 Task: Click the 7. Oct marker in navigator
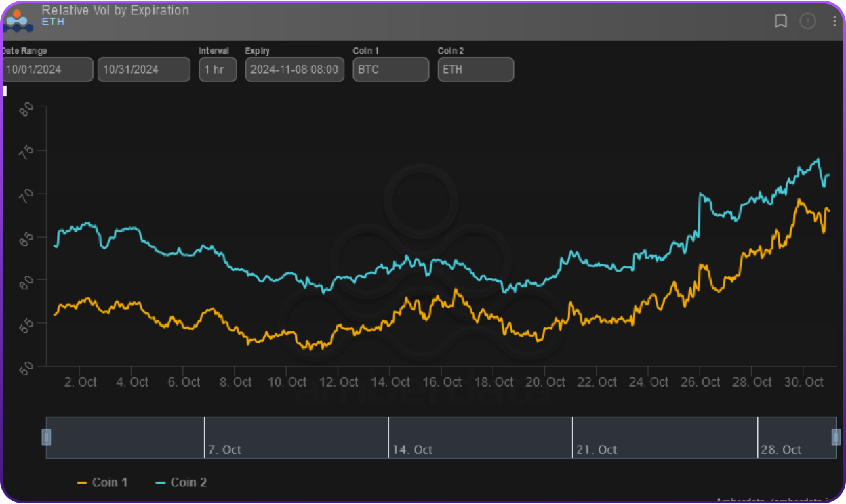pyautogui.click(x=224, y=450)
